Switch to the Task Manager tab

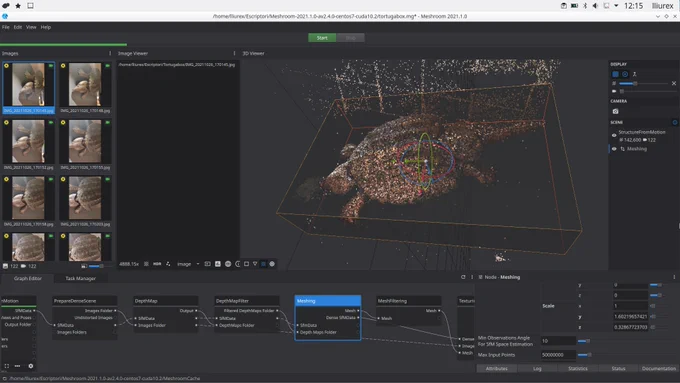pos(80,278)
